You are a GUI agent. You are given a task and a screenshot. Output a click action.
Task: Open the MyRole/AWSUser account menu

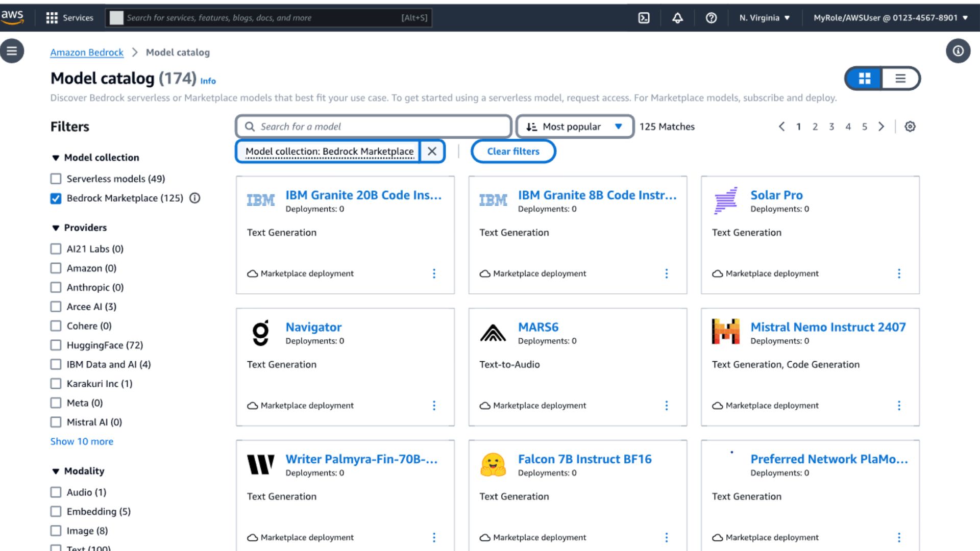pos(890,18)
